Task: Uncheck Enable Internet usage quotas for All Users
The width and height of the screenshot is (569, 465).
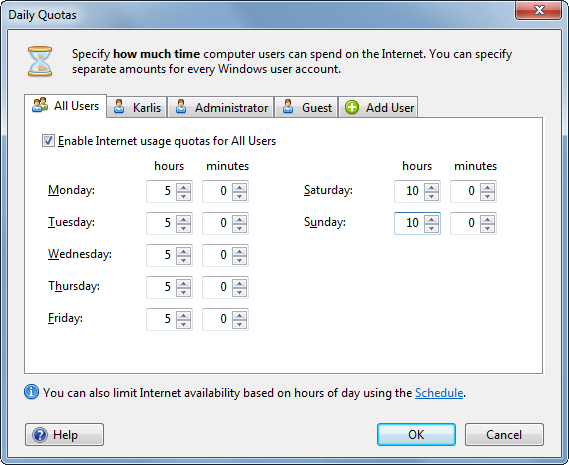Action: coord(48,140)
